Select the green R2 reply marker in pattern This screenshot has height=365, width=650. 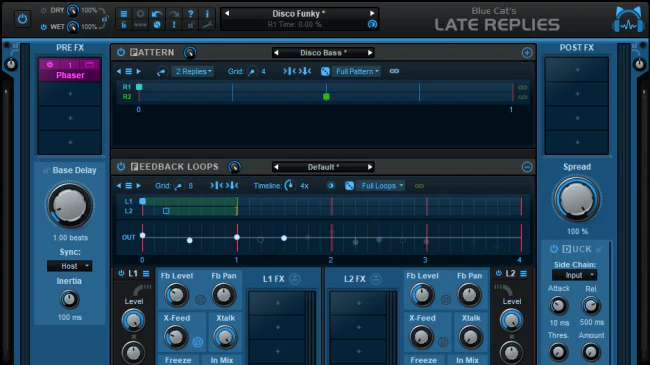click(x=326, y=97)
